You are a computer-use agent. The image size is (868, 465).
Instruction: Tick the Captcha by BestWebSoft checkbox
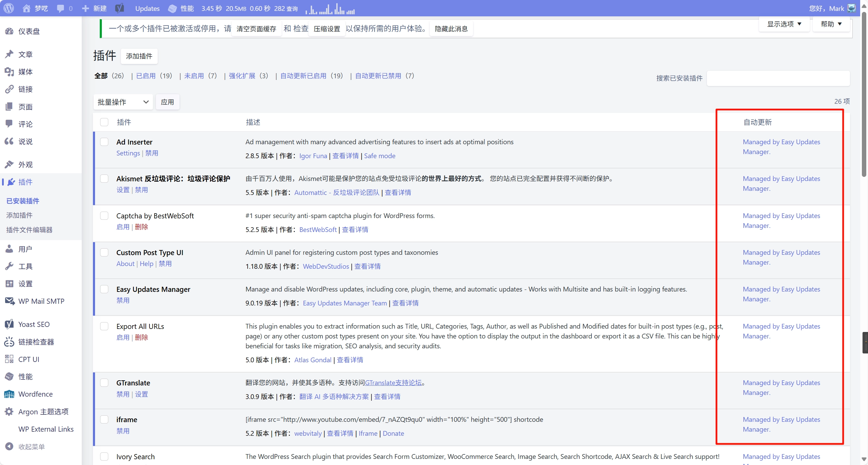pyautogui.click(x=104, y=216)
